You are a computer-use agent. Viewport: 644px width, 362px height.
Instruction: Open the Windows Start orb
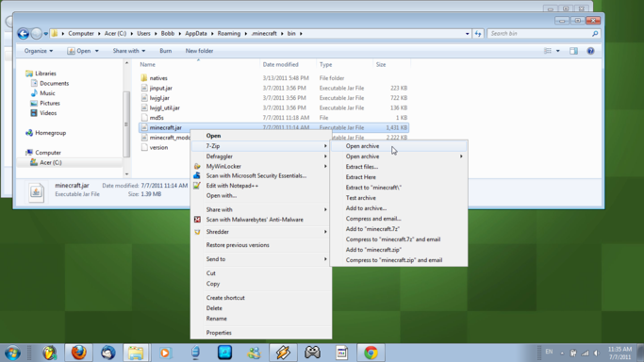click(x=13, y=353)
